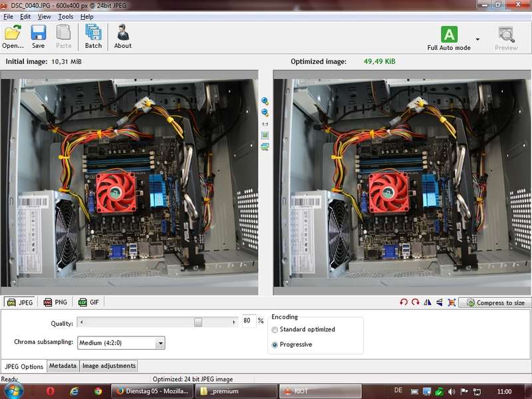
Task: Open the Full Auto mode dropdown arrow
Action: coord(477,39)
